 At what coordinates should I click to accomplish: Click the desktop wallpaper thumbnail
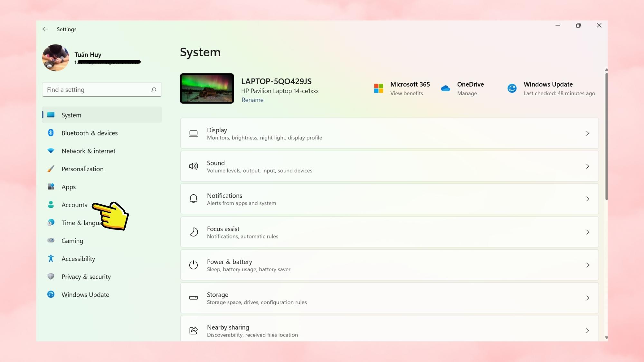tap(207, 88)
